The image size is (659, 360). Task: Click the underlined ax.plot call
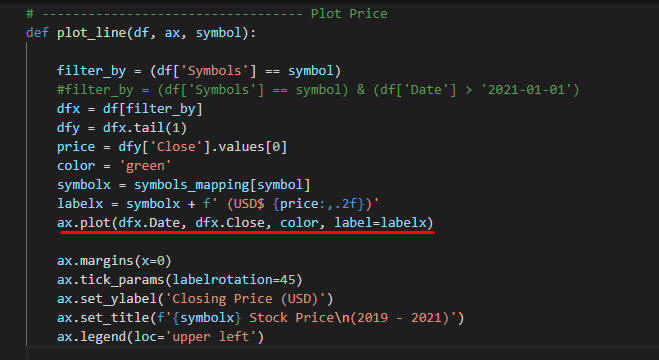245,223
